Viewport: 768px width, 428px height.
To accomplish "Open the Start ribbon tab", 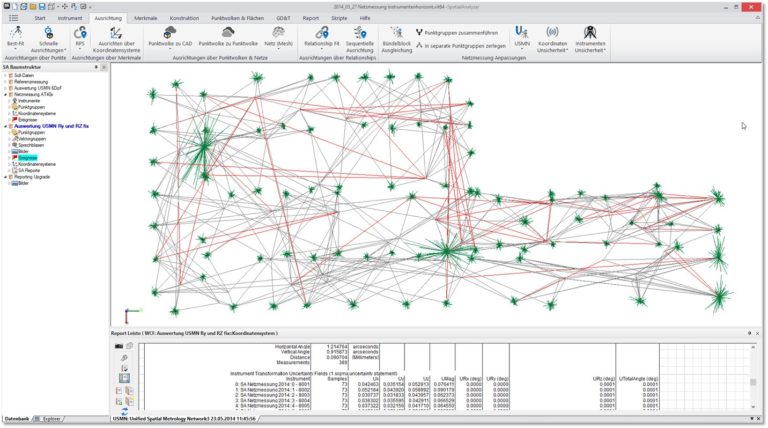I will (x=40, y=18).
